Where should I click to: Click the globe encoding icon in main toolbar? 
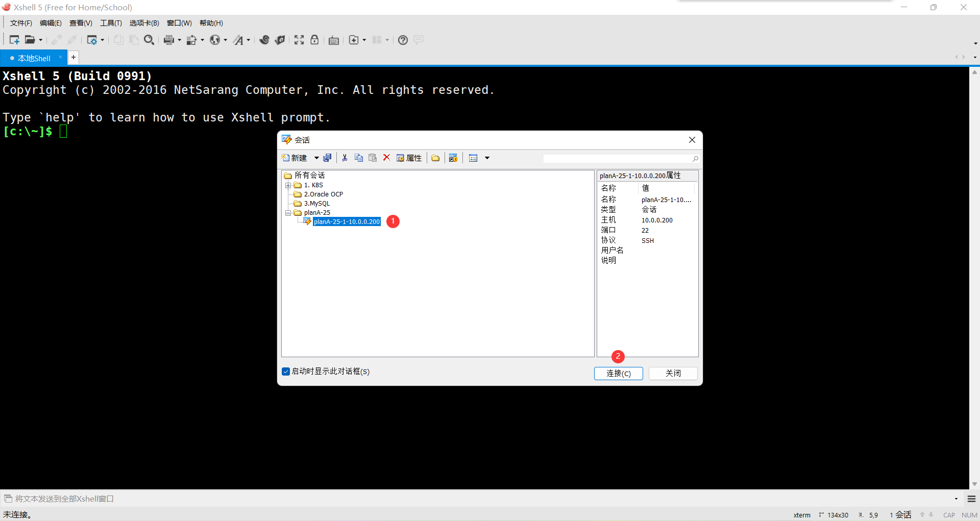tap(215, 40)
